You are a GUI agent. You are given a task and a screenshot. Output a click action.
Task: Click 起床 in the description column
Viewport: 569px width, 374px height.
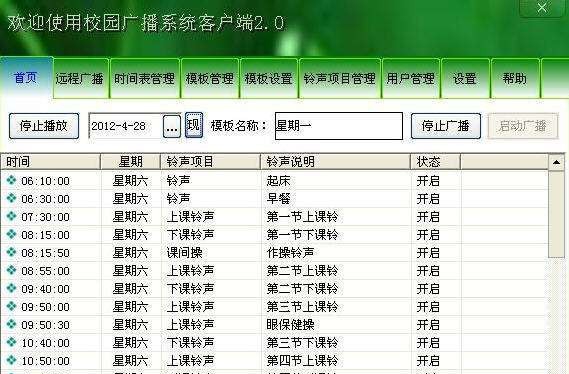278,181
